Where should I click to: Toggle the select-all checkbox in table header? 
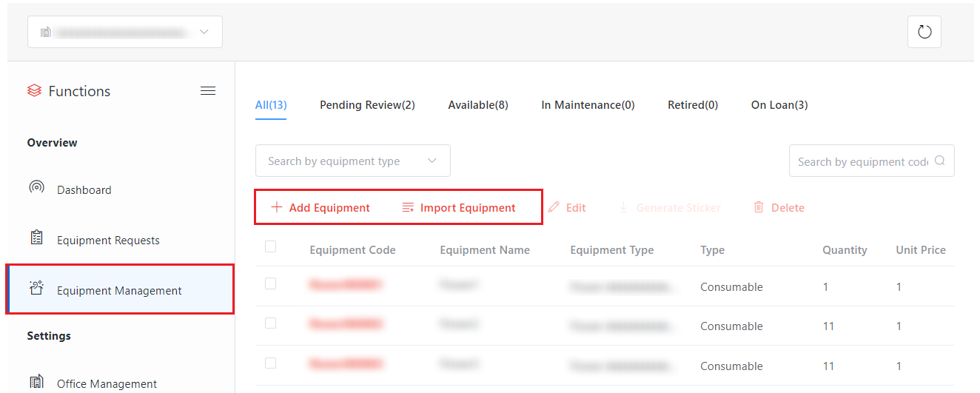point(270,247)
